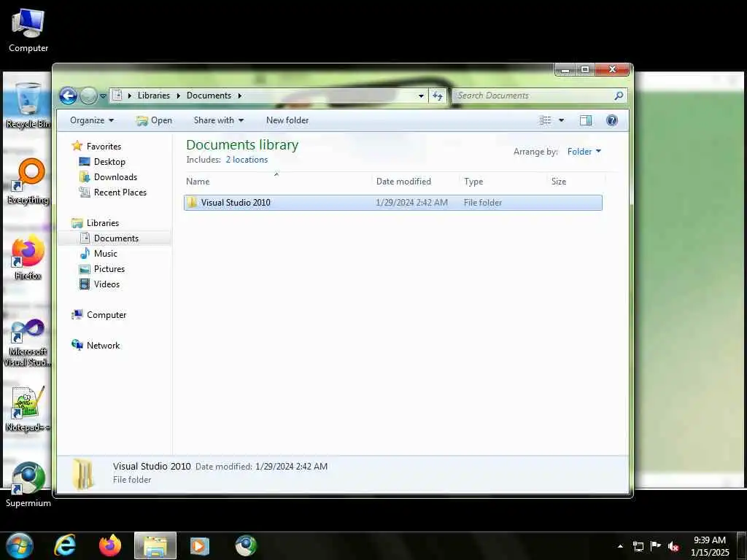
Task: Open the Computer desktop icon
Action: [28, 30]
